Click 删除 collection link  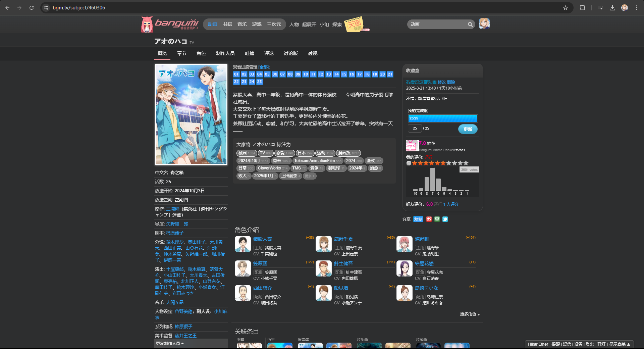(x=451, y=82)
